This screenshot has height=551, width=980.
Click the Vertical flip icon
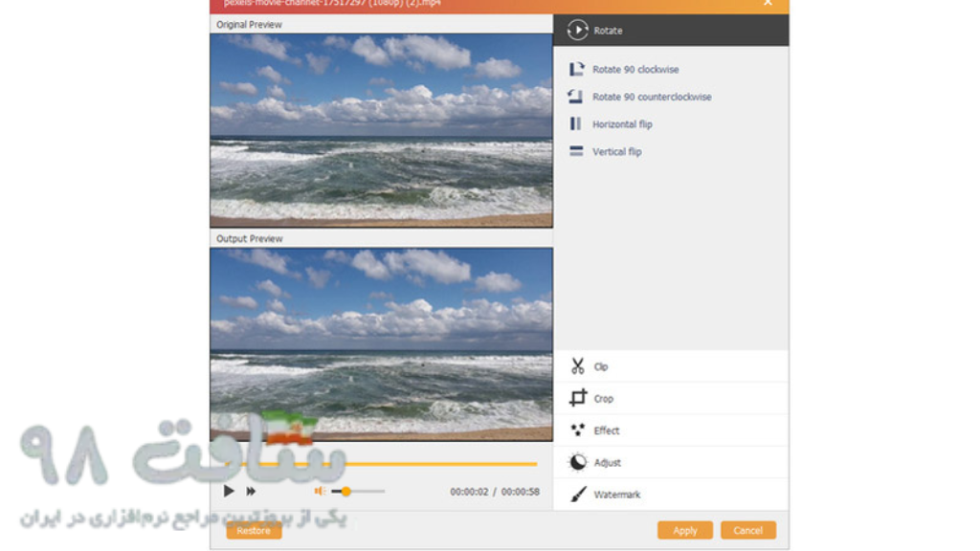click(x=576, y=151)
